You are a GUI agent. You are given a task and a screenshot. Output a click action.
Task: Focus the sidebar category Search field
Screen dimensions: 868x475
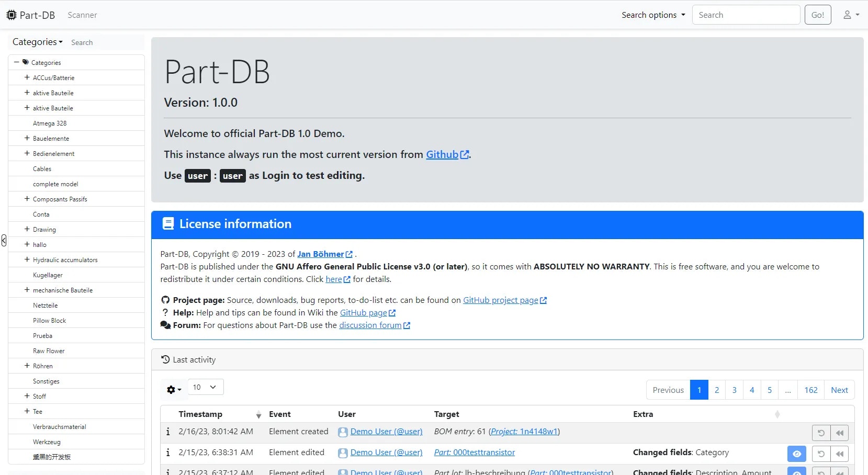pos(106,42)
